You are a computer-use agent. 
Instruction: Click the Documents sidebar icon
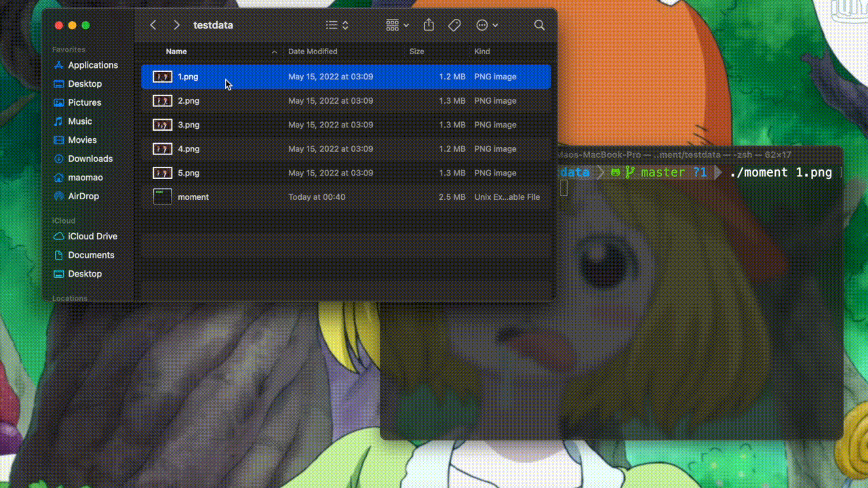[59, 256]
